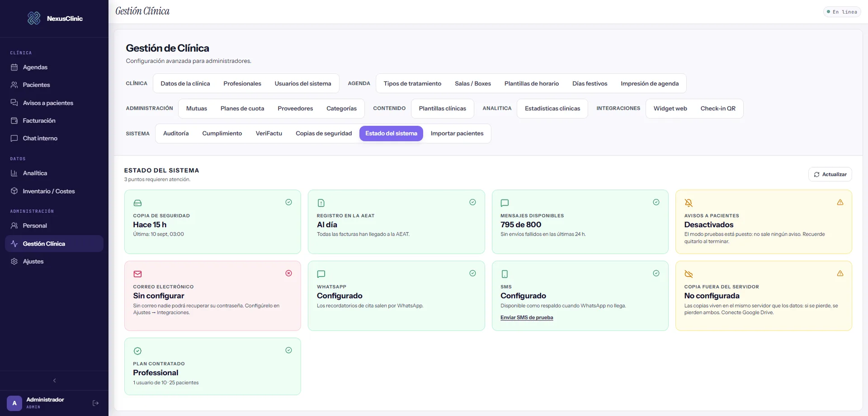Screen dimensions: 868x416
Task: Click the Agendas calendar icon in sidebar
Action: [14, 67]
